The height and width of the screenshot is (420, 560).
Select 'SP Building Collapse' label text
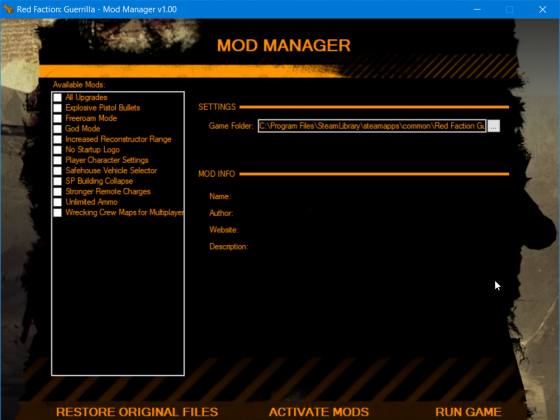(x=99, y=181)
